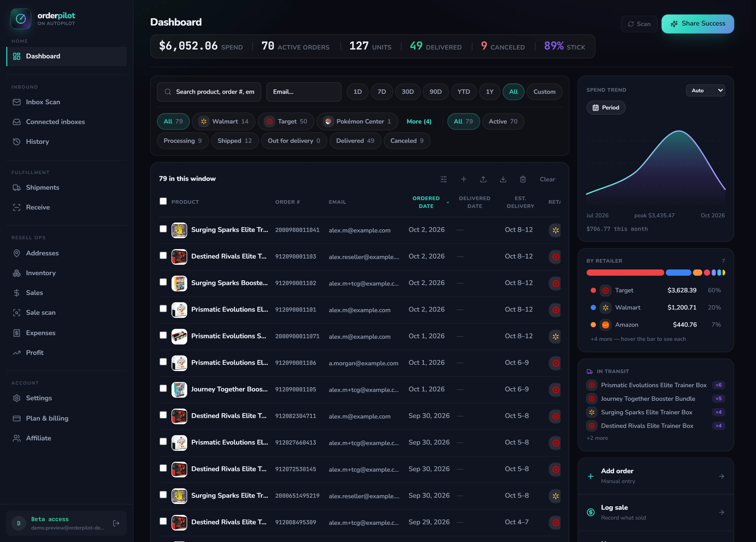Click the Clear button above the table
756x542 pixels.
(547, 179)
